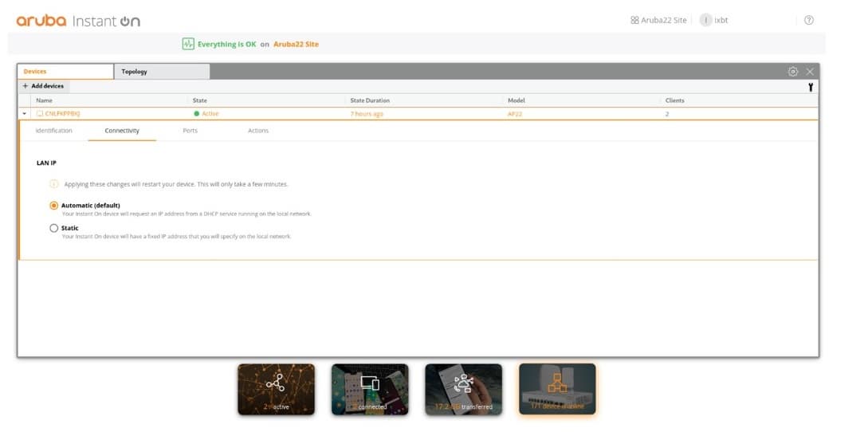The image size is (868, 432).
Task: Sort by the State Duration column header
Action: point(370,100)
